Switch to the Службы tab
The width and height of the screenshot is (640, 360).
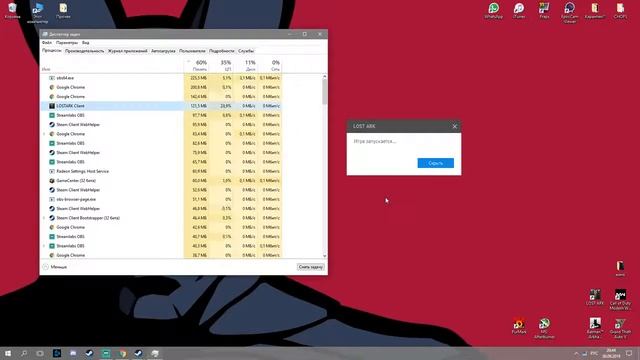[246, 51]
